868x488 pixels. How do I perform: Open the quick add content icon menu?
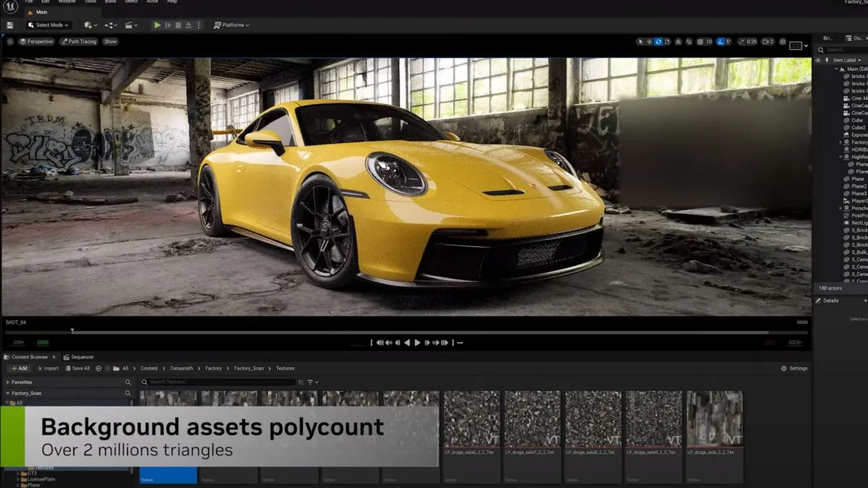[90, 25]
